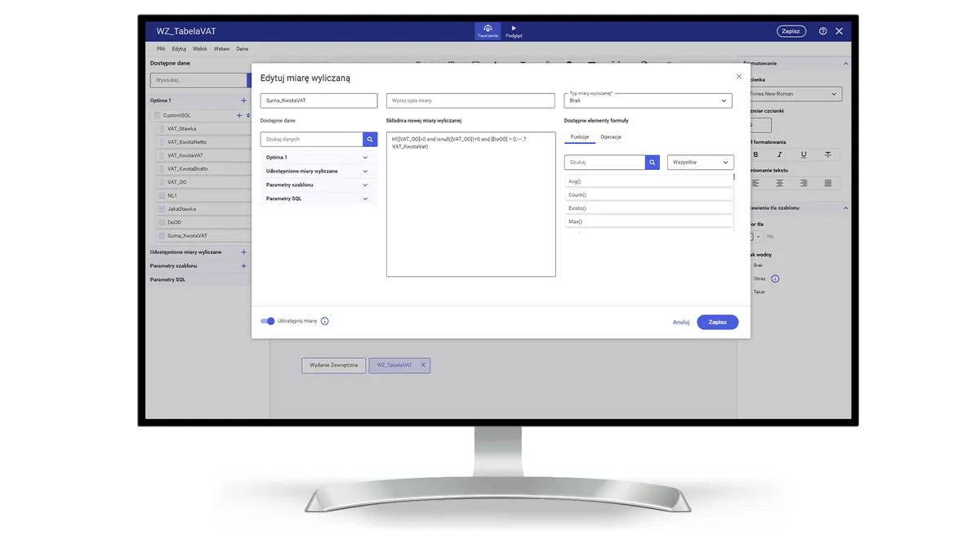Click the Suma_KwotaVAT name field
This screenshot has width=980, height=549.
319,100
